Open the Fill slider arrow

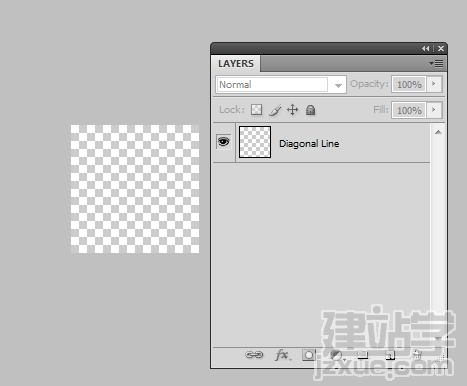click(434, 110)
